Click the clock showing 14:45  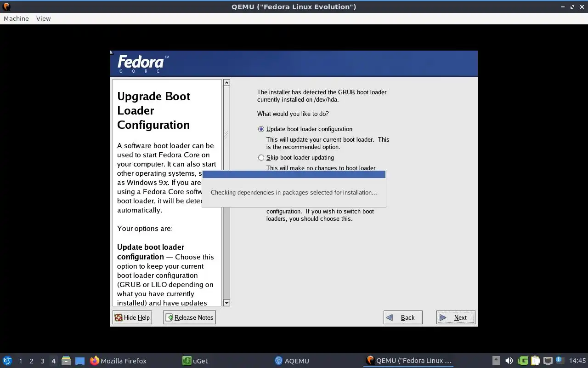577,361
